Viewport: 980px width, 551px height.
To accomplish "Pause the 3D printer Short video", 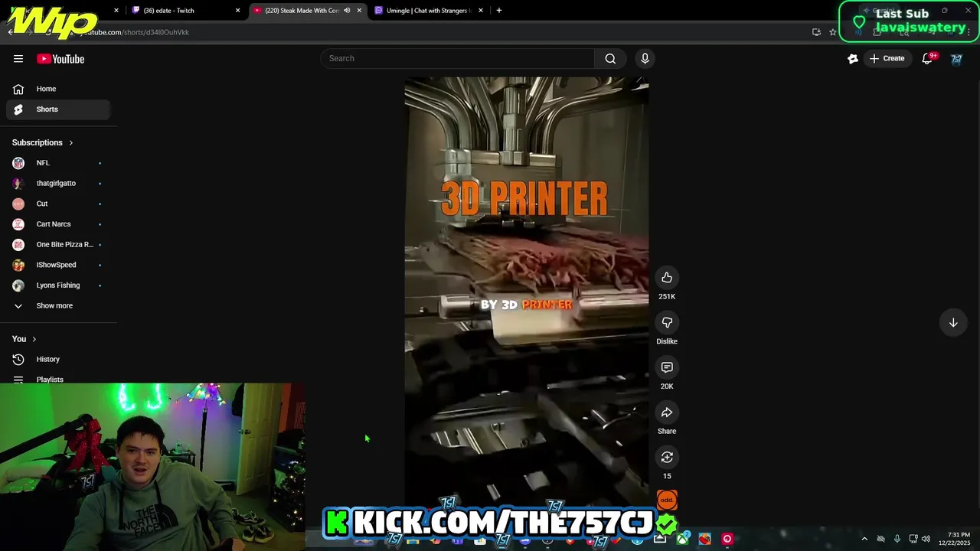I will [527, 291].
